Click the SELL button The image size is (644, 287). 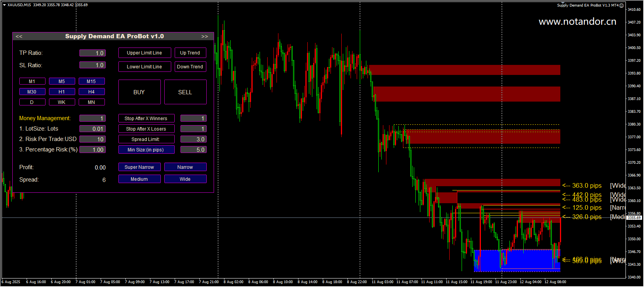click(185, 92)
